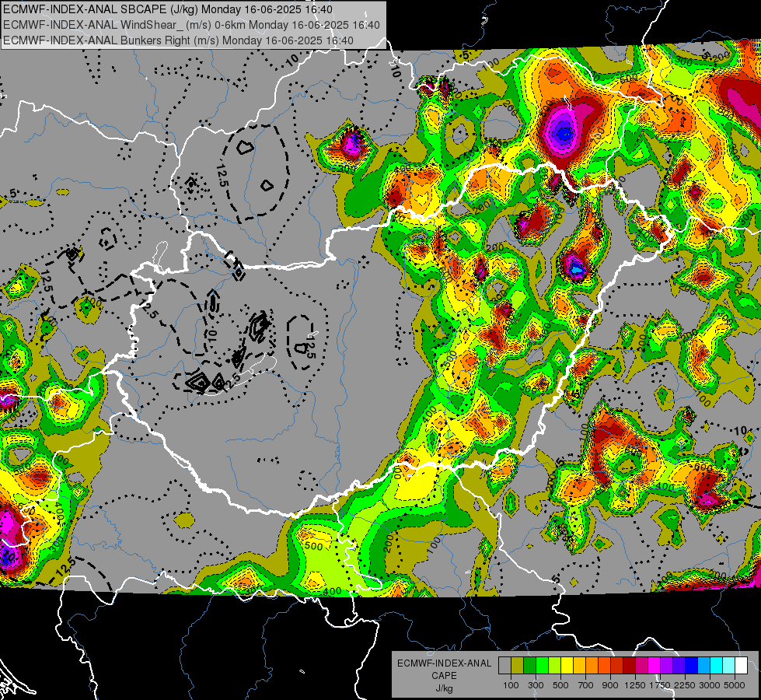Click the legend value 2250
The width and height of the screenshot is (761, 700).
(685, 685)
